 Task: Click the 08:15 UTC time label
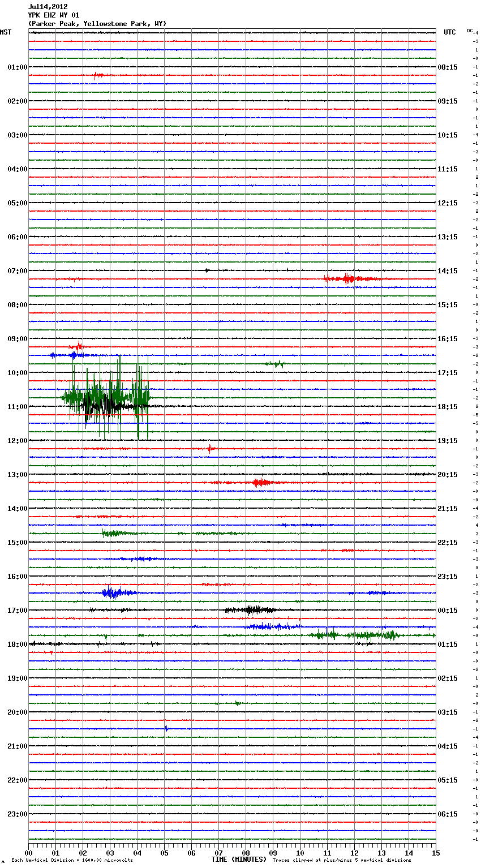(x=448, y=67)
